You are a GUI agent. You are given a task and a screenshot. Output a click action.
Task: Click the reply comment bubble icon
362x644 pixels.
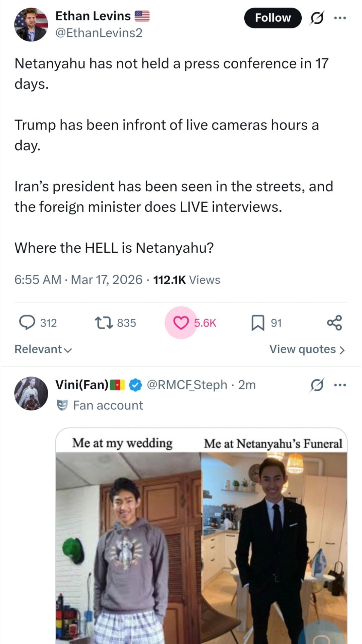click(x=27, y=323)
